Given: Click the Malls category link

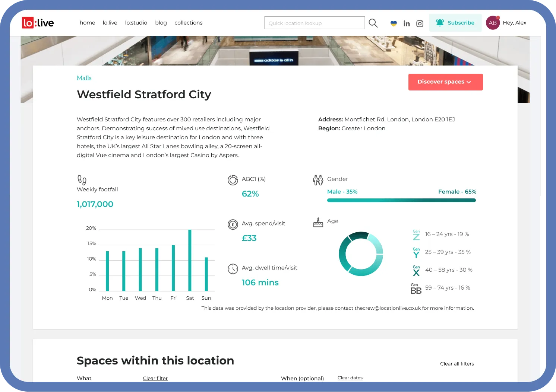Looking at the screenshot, I should [x=84, y=78].
